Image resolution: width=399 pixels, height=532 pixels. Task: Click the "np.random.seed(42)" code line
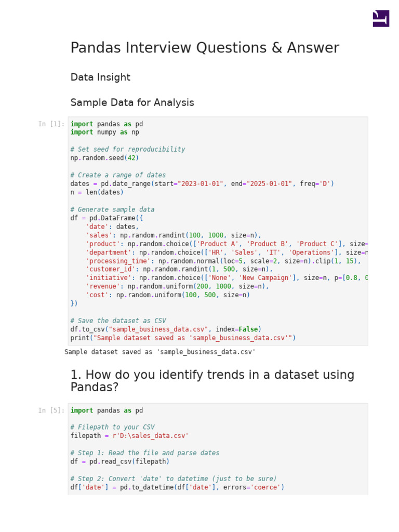(104, 158)
